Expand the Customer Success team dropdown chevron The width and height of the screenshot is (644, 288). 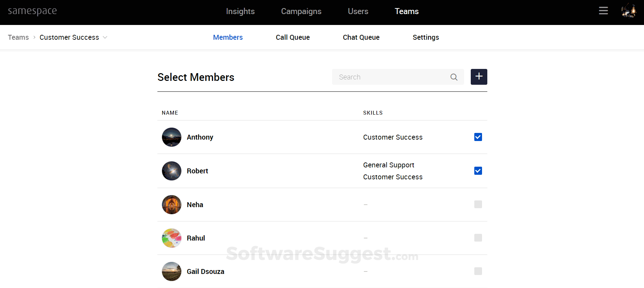[105, 37]
